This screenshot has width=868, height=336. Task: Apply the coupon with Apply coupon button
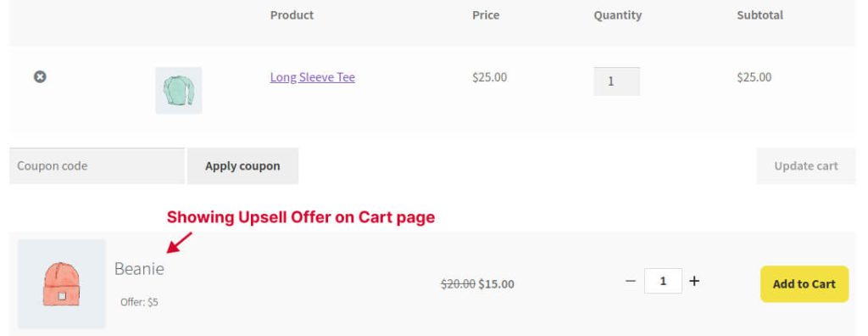tap(242, 165)
